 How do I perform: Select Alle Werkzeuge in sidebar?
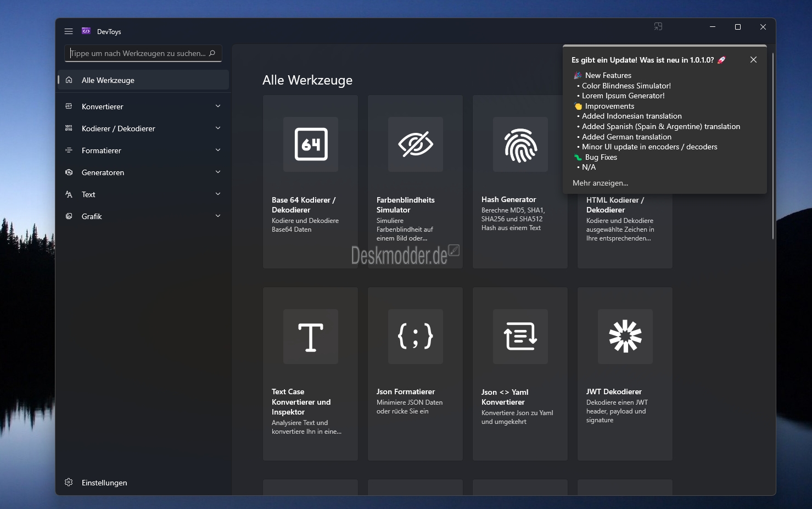pyautogui.click(x=143, y=80)
